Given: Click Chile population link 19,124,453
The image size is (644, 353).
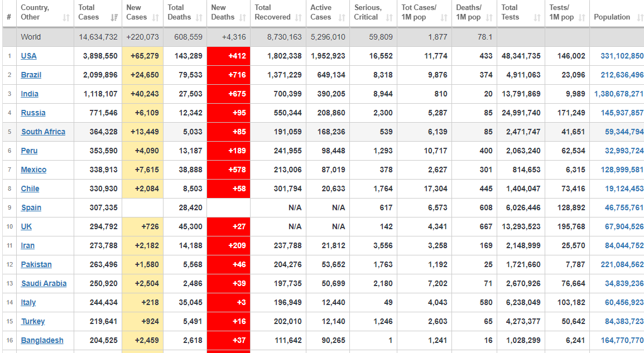Looking at the screenshot, I should tap(624, 188).
